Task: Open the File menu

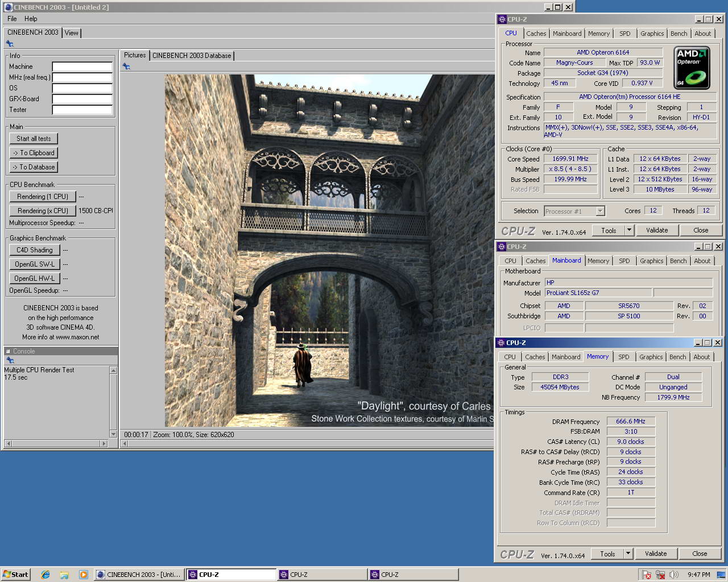Action: (x=12, y=19)
